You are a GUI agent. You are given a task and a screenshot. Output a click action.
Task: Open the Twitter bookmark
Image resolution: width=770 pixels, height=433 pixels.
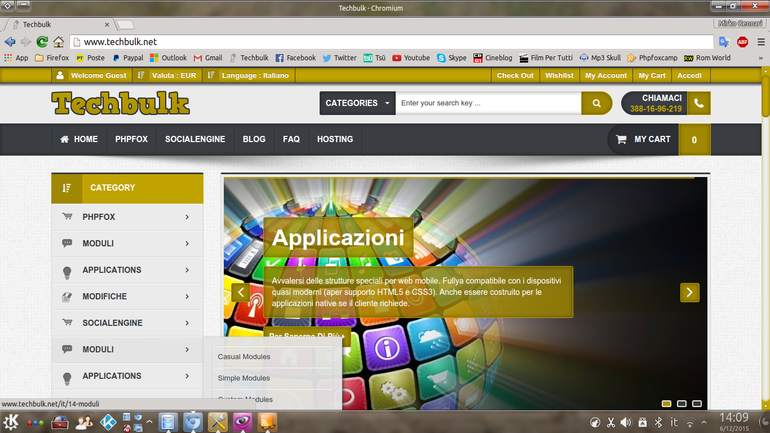coord(339,58)
